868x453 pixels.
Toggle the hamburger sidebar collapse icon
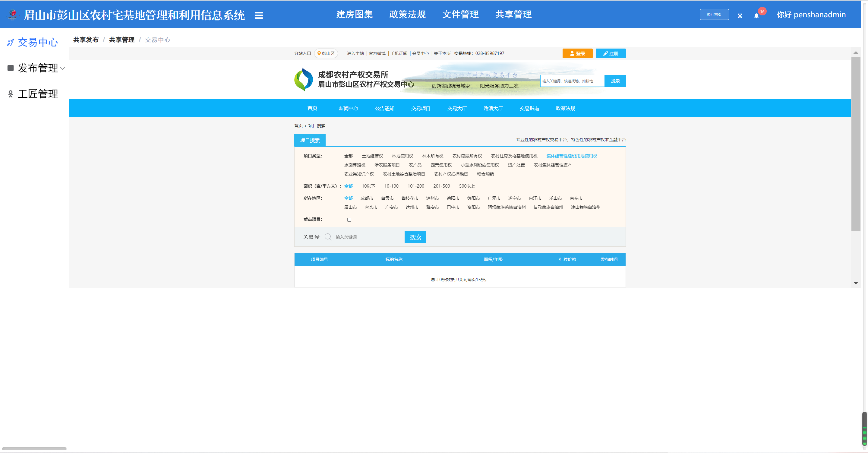[258, 15]
